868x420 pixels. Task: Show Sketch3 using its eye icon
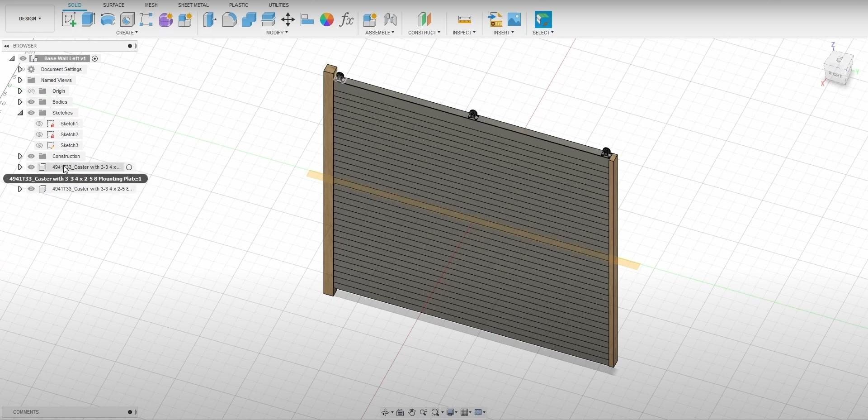click(x=39, y=145)
